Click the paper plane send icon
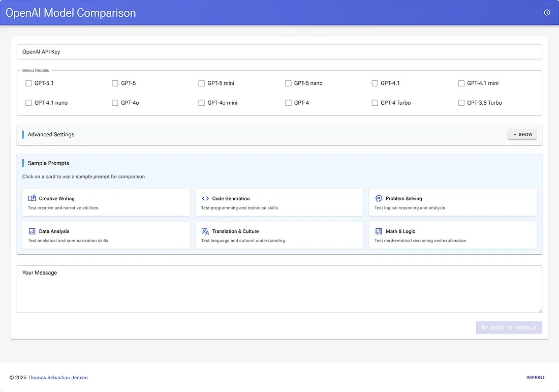This screenshot has width=559, height=392. pyautogui.click(x=484, y=327)
